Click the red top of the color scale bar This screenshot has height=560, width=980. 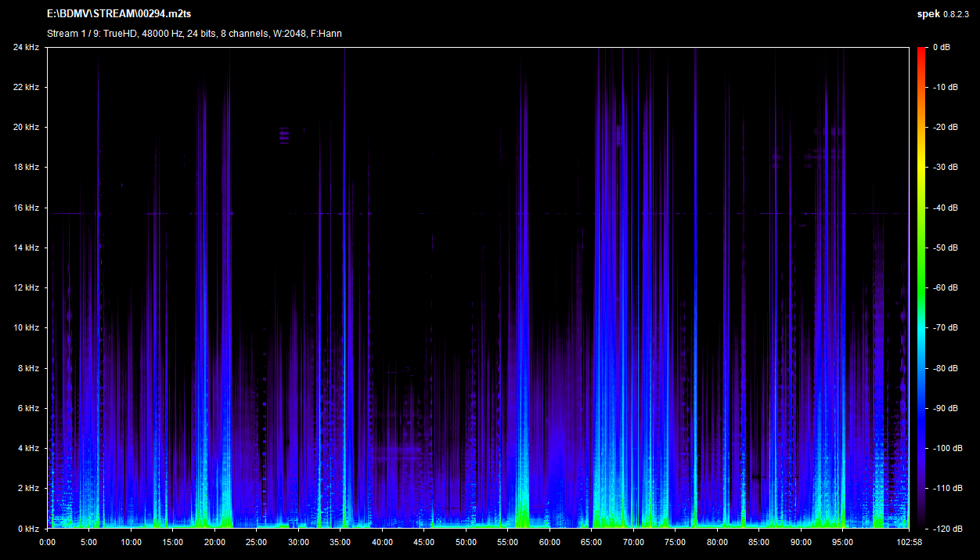tap(921, 52)
